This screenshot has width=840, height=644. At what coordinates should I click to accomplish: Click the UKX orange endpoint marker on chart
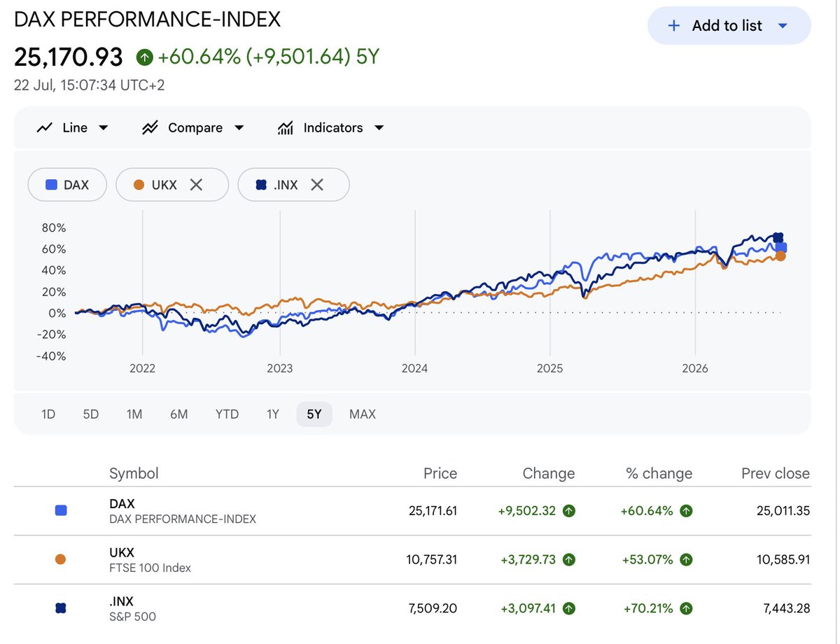(x=780, y=256)
